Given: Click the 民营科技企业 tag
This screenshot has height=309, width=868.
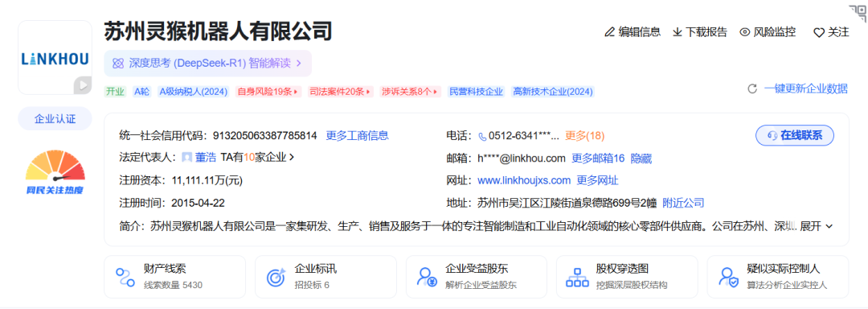Looking at the screenshot, I should coord(476,92).
